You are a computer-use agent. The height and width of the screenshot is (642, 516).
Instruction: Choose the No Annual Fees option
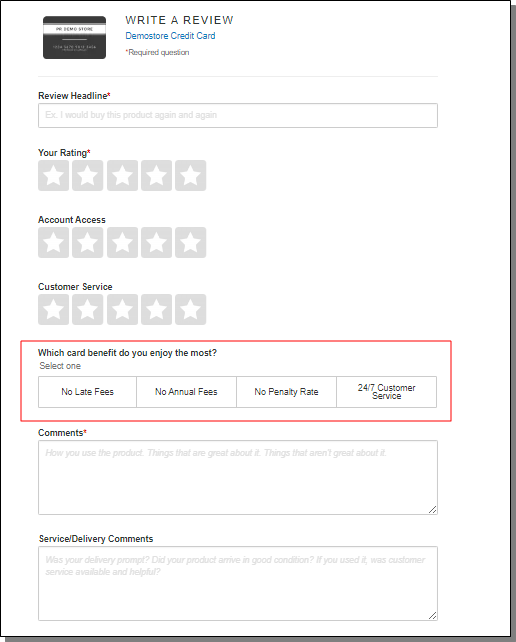186,392
